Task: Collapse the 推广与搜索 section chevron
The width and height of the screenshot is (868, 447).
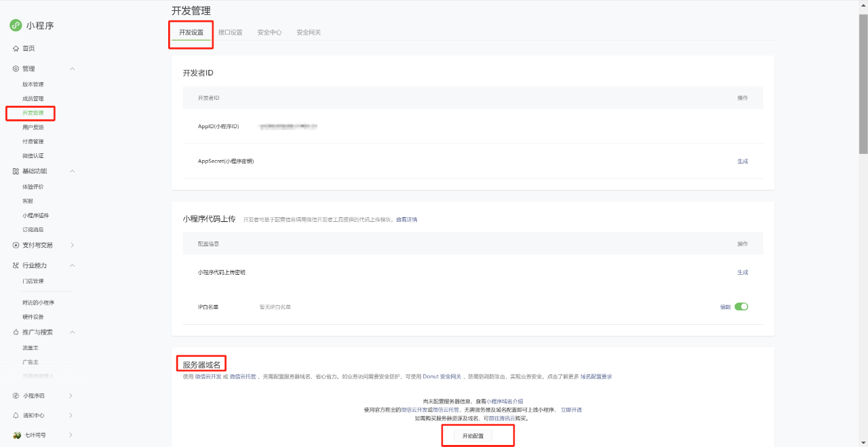Action: pos(73,332)
